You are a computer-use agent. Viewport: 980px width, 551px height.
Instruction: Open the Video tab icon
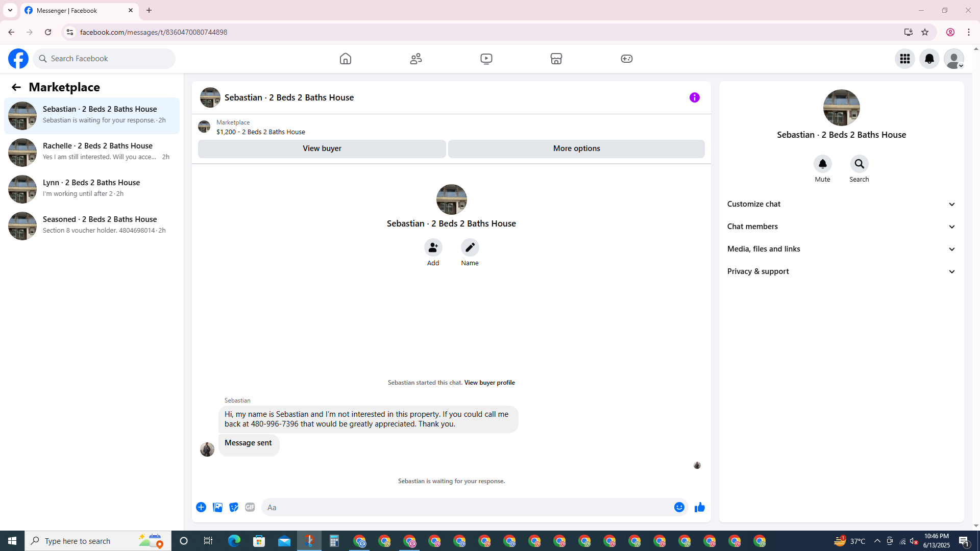coord(486,59)
